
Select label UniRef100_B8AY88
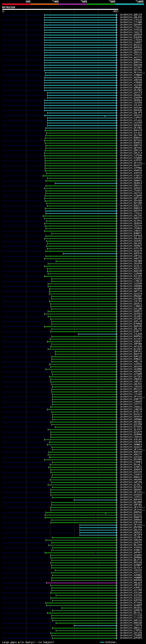(131, 65)
